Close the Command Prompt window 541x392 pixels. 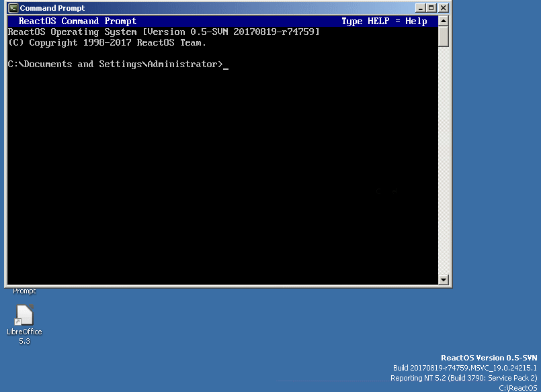tap(444, 8)
